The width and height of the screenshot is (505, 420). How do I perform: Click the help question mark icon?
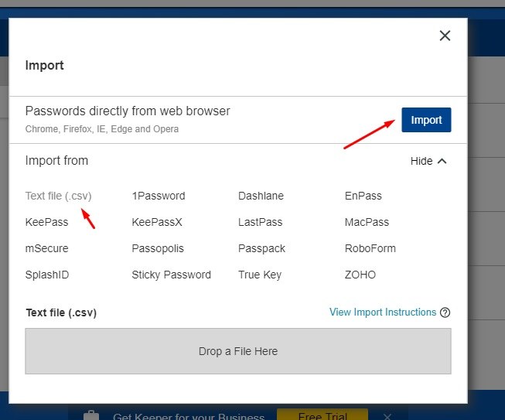445,312
